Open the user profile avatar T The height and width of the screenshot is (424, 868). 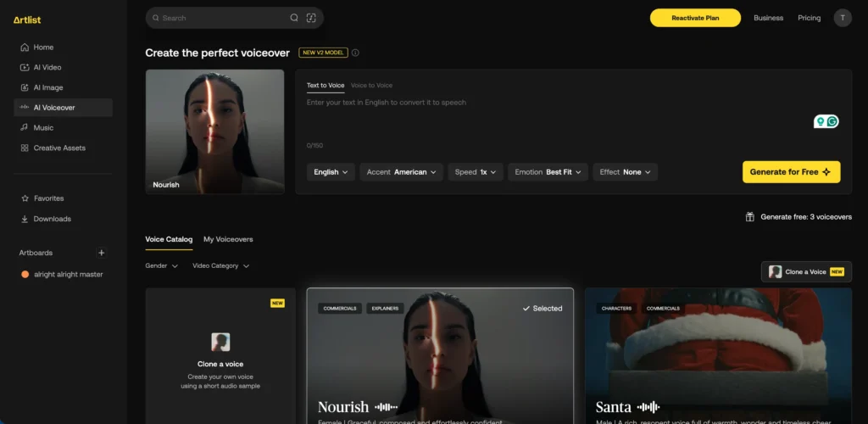[843, 18]
